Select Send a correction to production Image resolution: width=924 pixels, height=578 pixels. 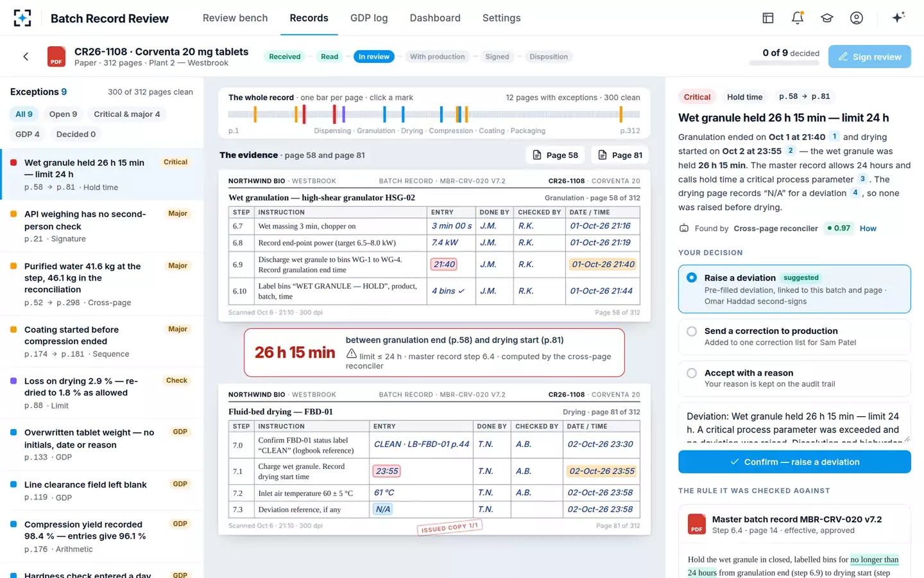click(x=794, y=337)
